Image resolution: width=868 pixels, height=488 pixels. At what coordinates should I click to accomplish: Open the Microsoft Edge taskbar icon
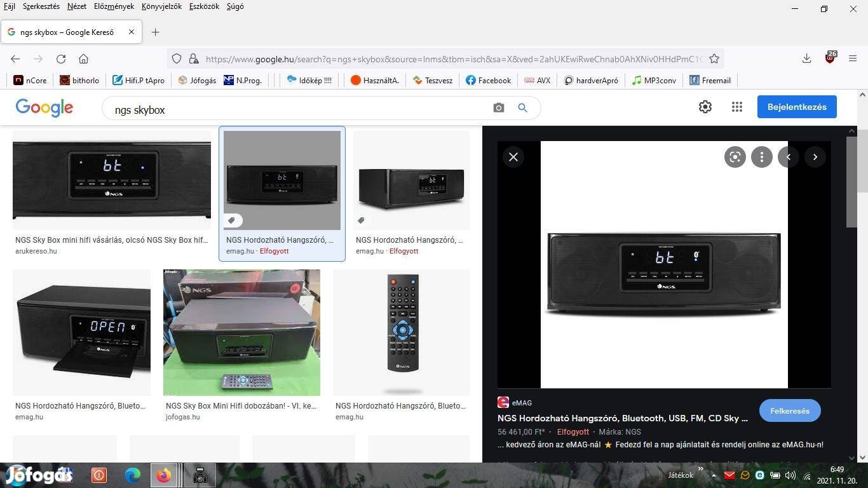[132, 475]
